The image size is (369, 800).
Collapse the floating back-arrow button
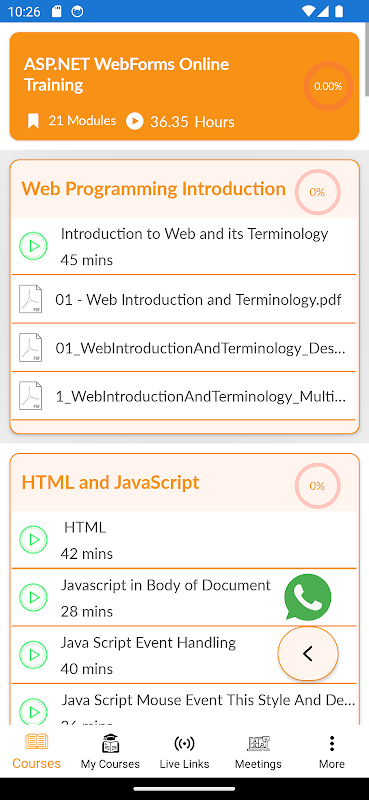[x=308, y=654]
